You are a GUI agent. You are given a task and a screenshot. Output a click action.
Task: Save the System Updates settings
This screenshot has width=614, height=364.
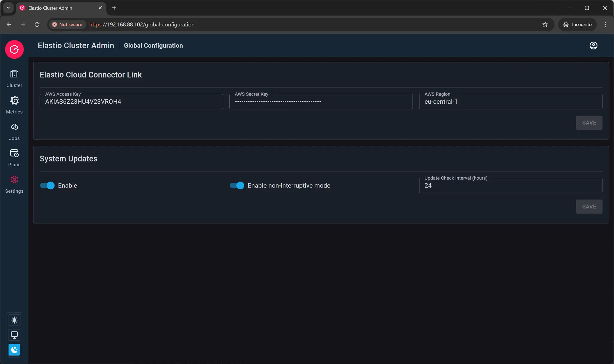[589, 207]
